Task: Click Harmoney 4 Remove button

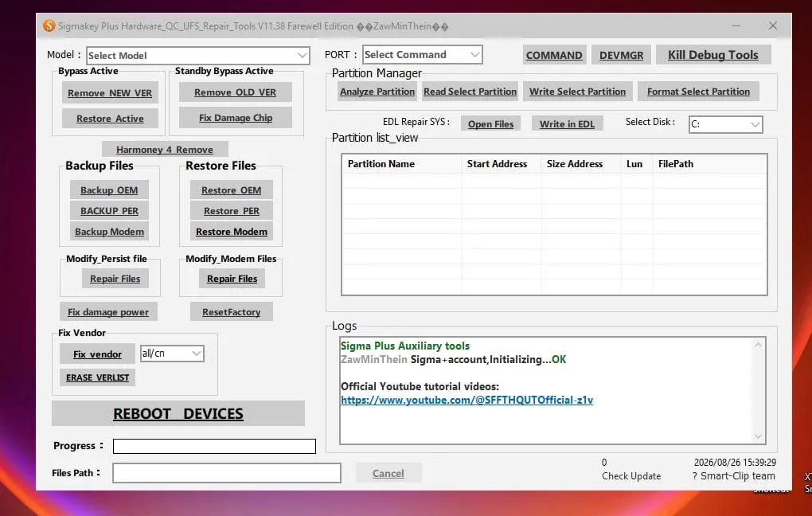Action: click(x=165, y=149)
